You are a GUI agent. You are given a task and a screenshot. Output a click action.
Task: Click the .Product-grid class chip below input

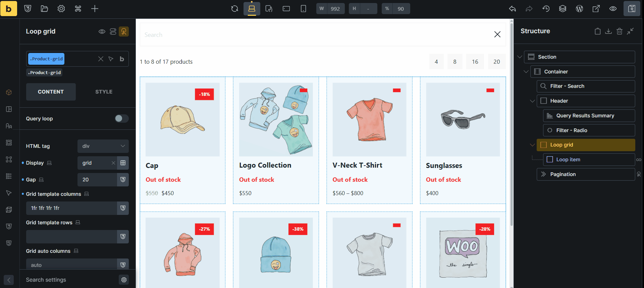point(45,73)
